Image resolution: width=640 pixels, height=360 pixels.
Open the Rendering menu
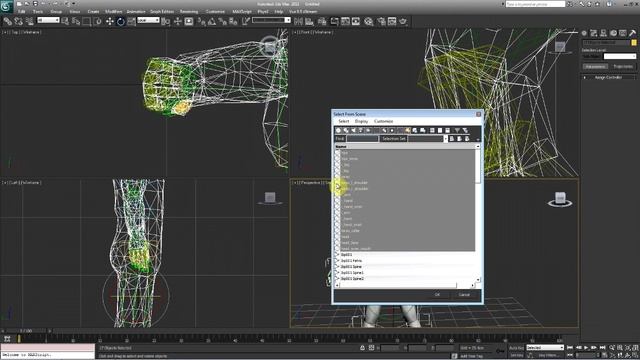pyautogui.click(x=189, y=11)
